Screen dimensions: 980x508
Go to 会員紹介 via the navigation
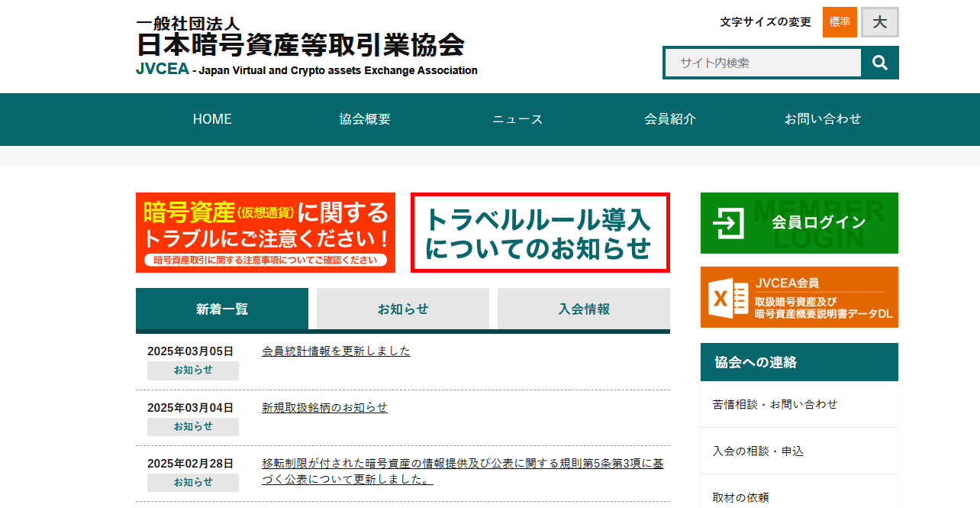670,119
